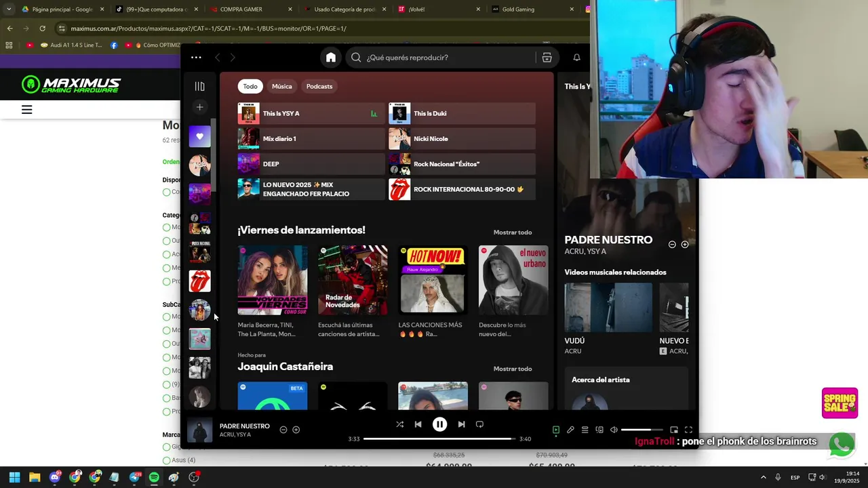Open the DEEP playlist

(311, 163)
